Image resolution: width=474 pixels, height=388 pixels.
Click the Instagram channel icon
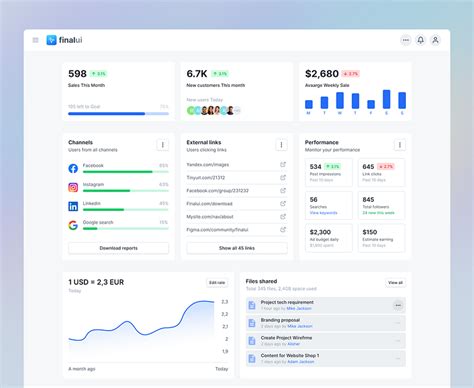click(x=73, y=187)
